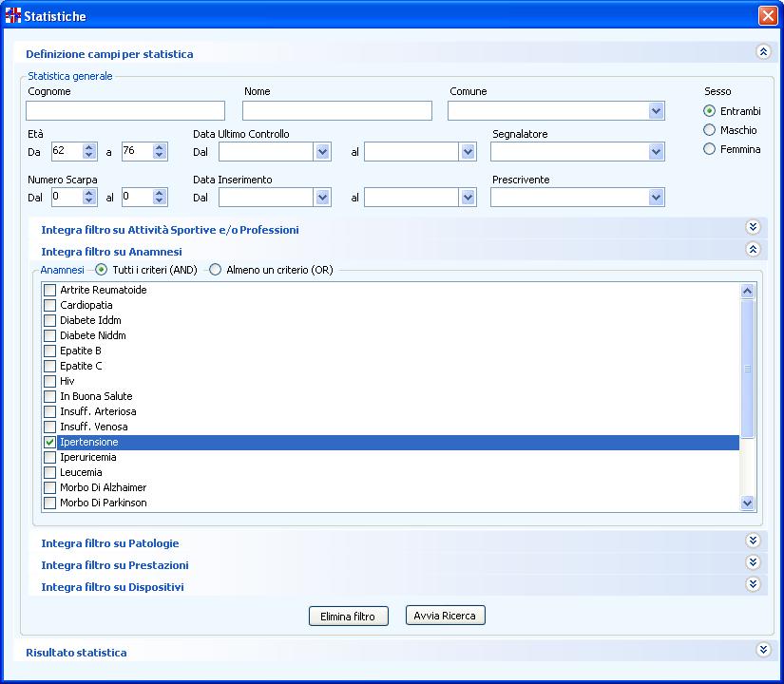Viewport: 784px width, 684px height.
Task: Enable the Morbo Di Parkinson checkbox
Action: pos(50,503)
